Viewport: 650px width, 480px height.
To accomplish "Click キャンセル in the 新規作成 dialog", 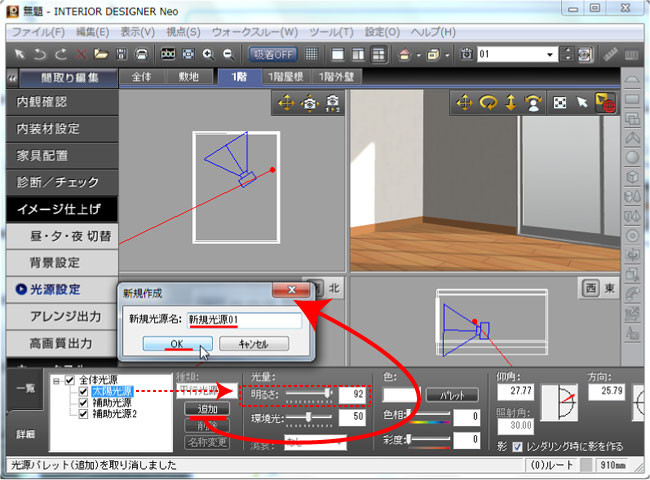I will 252,343.
